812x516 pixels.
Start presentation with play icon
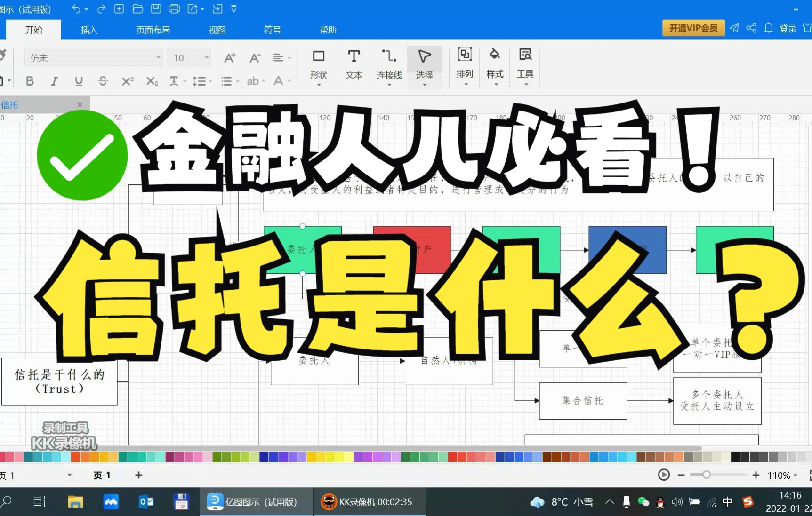point(664,475)
